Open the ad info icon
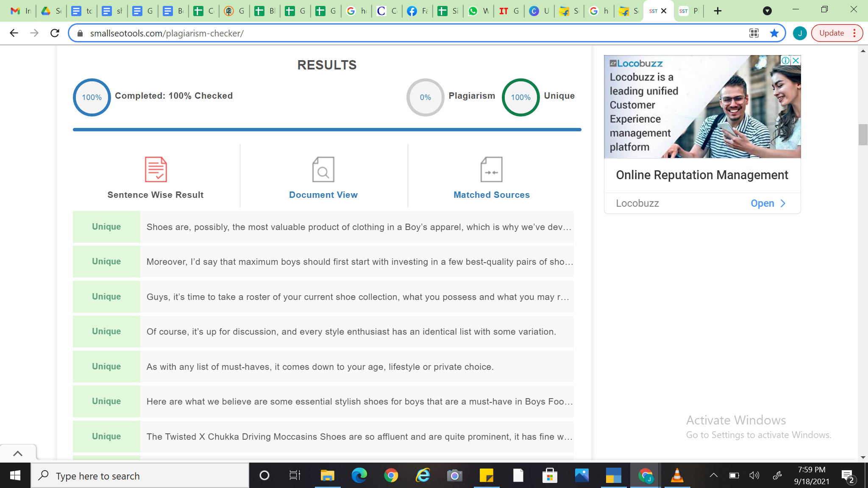Screen dimensions: 868x488 (x=785, y=61)
